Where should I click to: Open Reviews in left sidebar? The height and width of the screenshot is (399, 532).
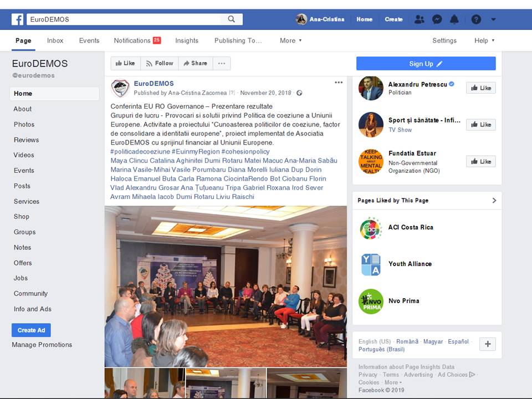tap(27, 140)
